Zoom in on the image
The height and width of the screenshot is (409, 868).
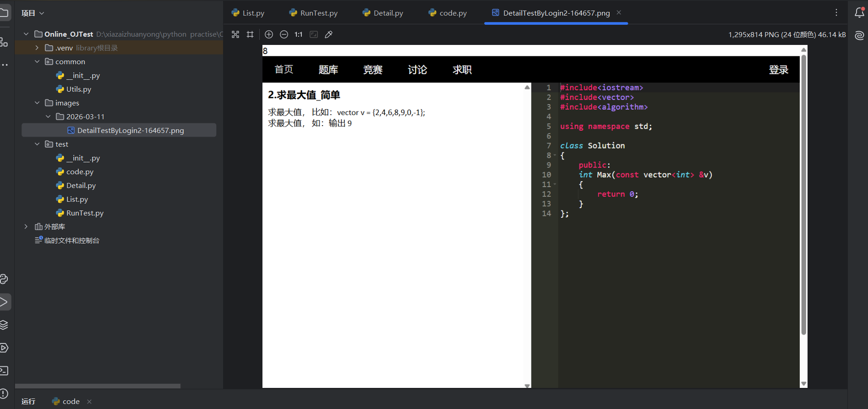[x=269, y=34]
